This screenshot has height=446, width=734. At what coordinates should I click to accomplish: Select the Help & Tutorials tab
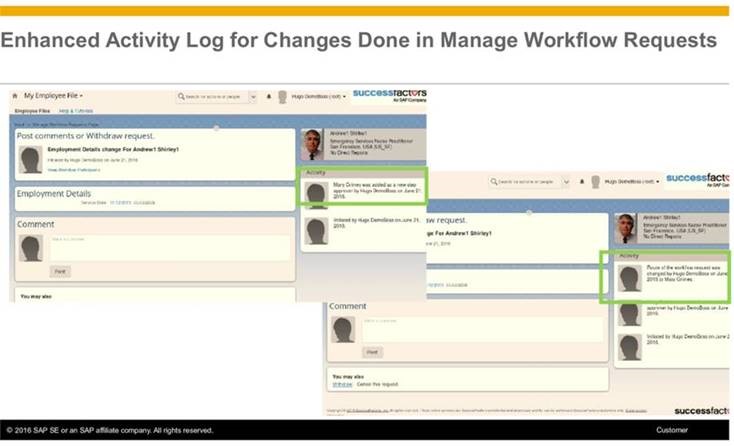coord(76,111)
